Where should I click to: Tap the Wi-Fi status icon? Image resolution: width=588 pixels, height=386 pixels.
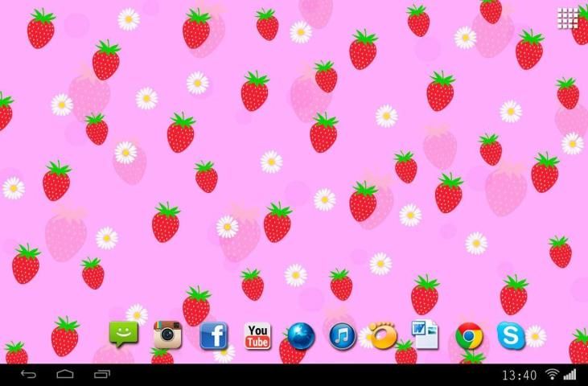[552, 376]
